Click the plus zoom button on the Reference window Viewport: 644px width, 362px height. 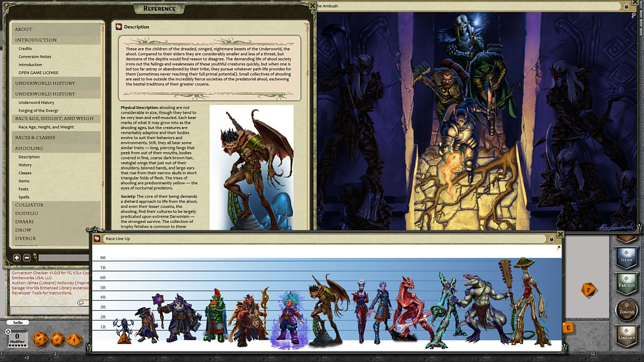(16, 258)
